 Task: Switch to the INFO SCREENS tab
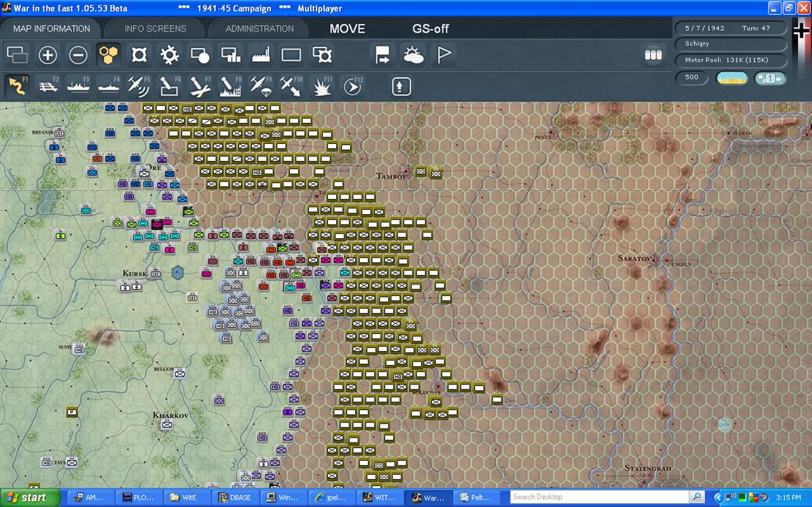click(x=155, y=28)
